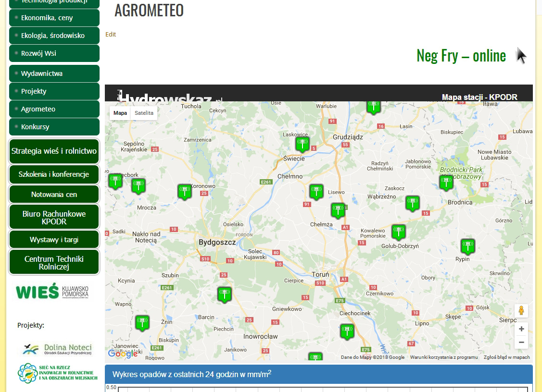Click the Bydgoszcz city label on the map

click(217, 242)
